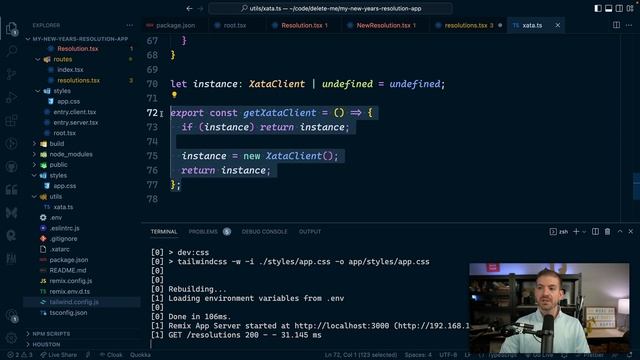The height and width of the screenshot is (360, 640).
Task: Open the OUTPUT panel tab
Action: point(310,231)
